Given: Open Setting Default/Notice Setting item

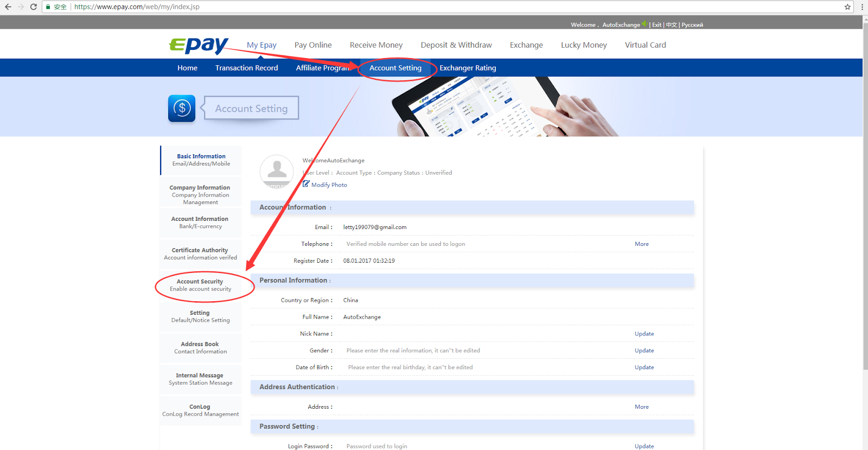Looking at the screenshot, I should [x=200, y=316].
